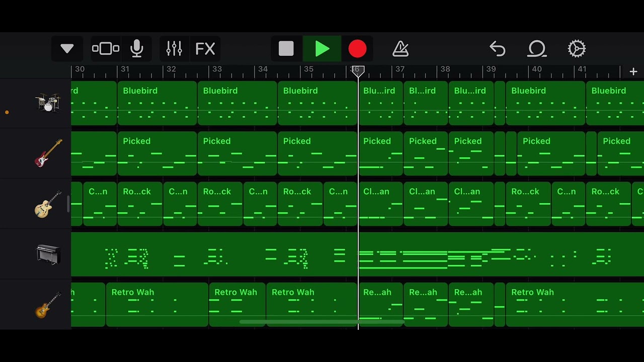Select the piano keyboard track icon
This screenshot has height=362, width=644.
point(48,254)
